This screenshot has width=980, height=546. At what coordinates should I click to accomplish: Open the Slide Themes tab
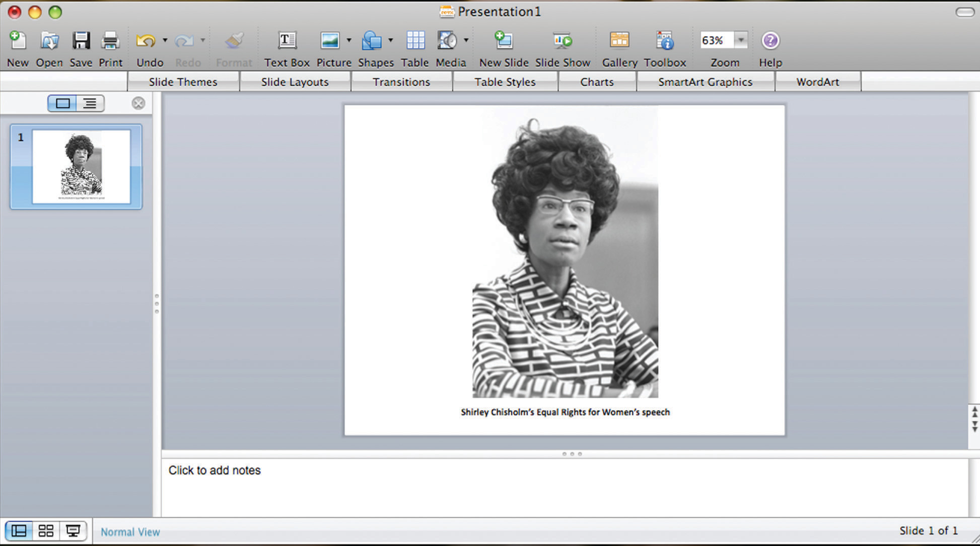click(x=183, y=82)
